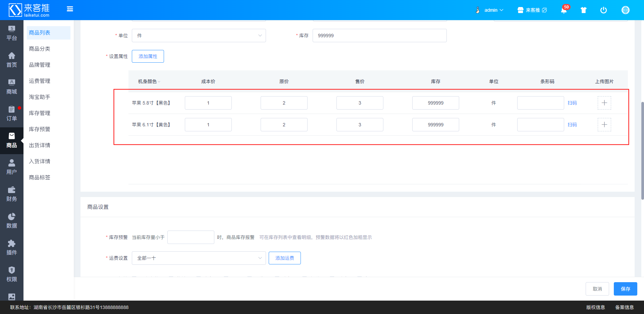The height and width of the screenshot is (314, 644).
Task: Click the 添加属性 button
Action: coord(148,56)
